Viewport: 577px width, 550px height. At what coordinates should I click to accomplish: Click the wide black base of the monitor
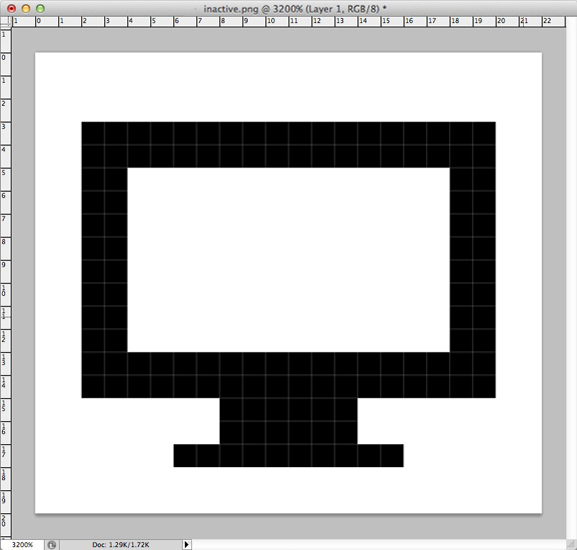288,455
